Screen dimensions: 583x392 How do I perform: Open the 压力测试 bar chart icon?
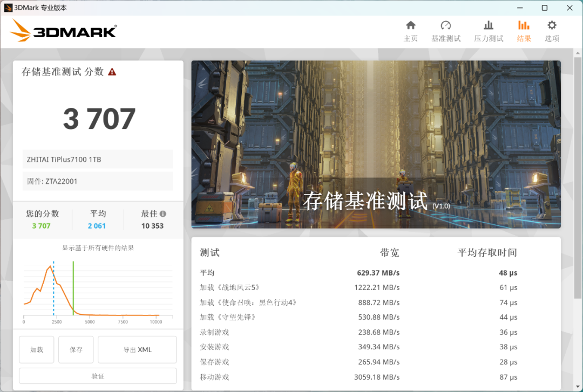pyautogui.click(x=489, y=25)
